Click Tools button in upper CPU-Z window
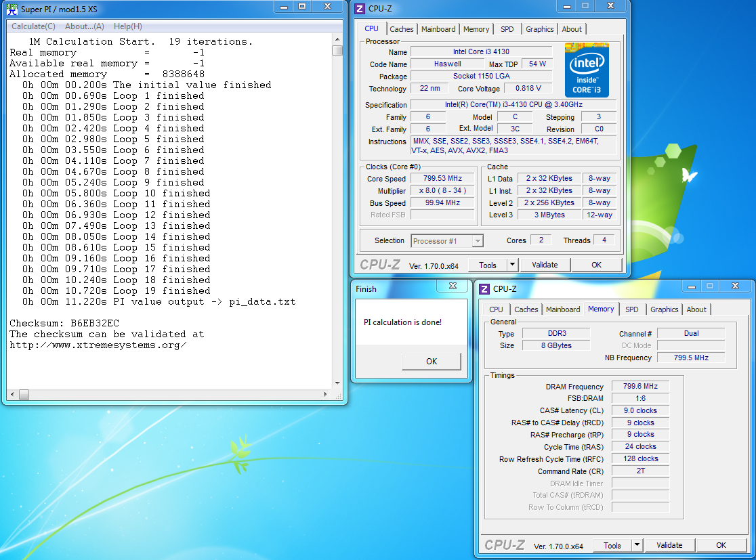Viewport: 756px width, 560px height. click(x=488, y=265)
